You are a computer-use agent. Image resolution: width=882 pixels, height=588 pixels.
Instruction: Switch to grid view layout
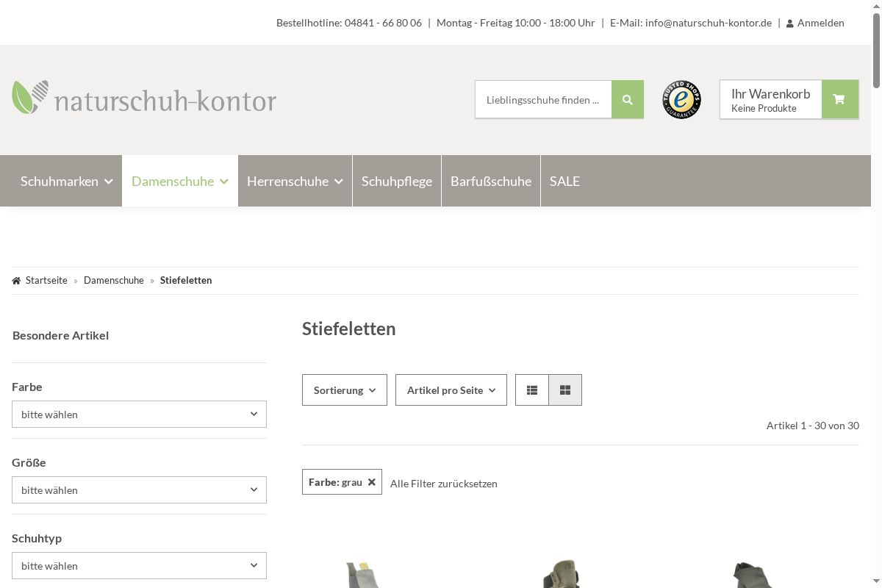pos(565,390)
